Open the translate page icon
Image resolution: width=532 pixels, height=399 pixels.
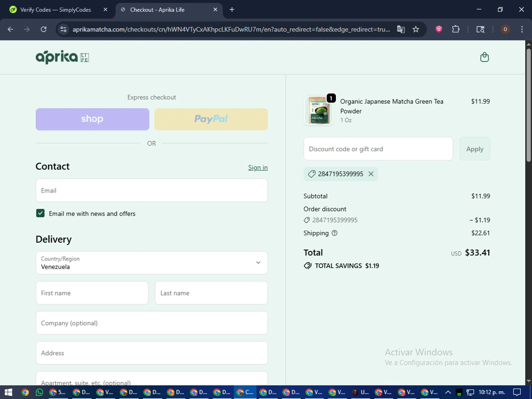tap(401, 29)
